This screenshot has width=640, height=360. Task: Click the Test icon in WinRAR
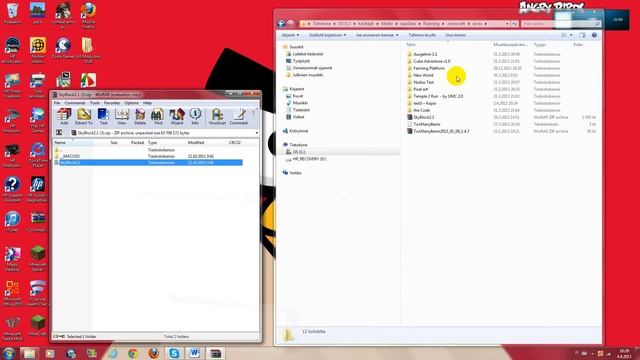tap(104, 116)
